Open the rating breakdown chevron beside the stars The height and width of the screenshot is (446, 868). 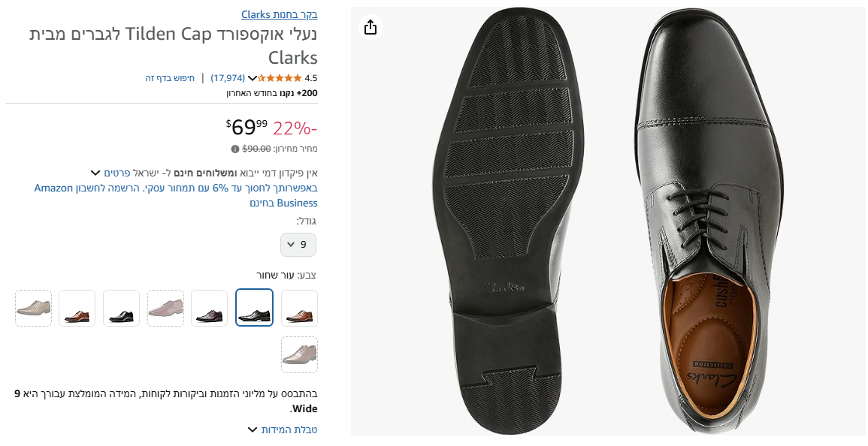pyautogui.click(x=253, y=78)
